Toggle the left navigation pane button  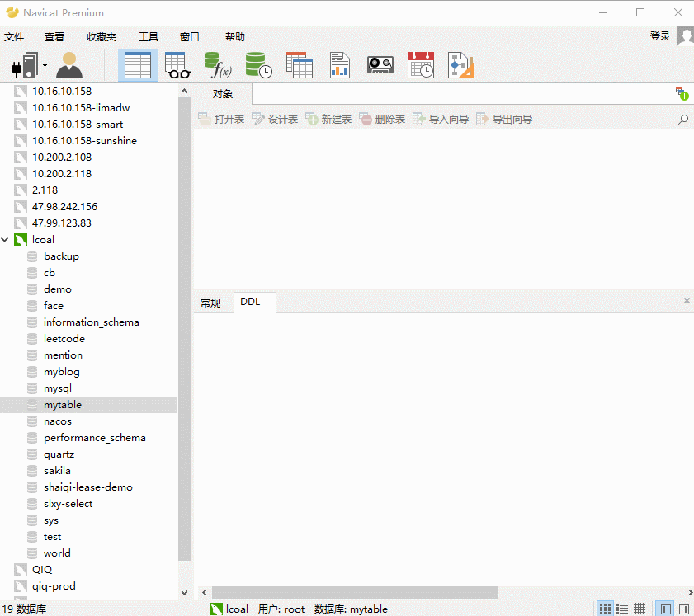[665, 609]
